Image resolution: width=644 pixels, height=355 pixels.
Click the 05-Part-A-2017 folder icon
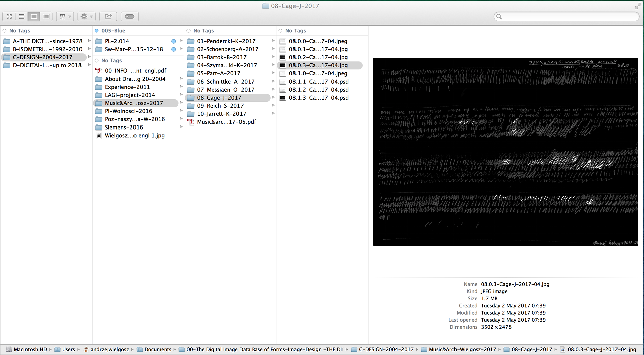[191, 73]
